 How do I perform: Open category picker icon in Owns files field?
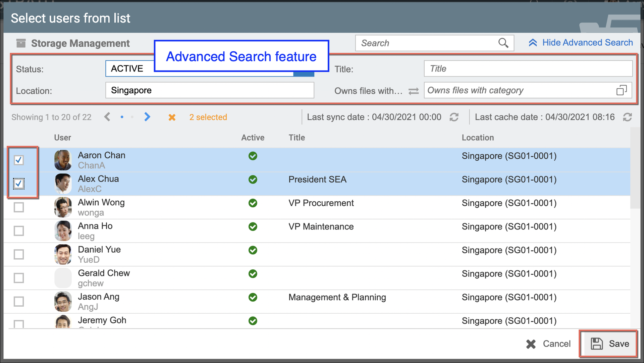click(x=621, y=90)
